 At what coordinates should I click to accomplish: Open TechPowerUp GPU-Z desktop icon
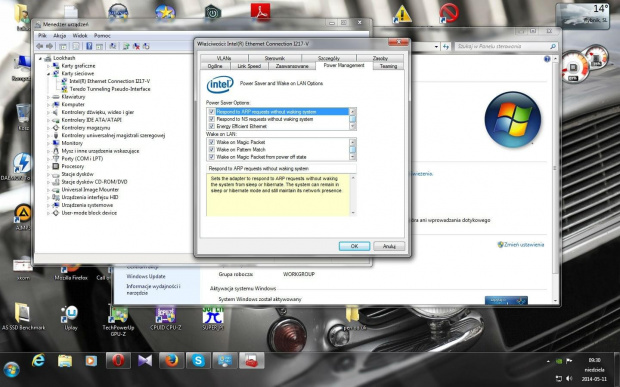point(118,321)
